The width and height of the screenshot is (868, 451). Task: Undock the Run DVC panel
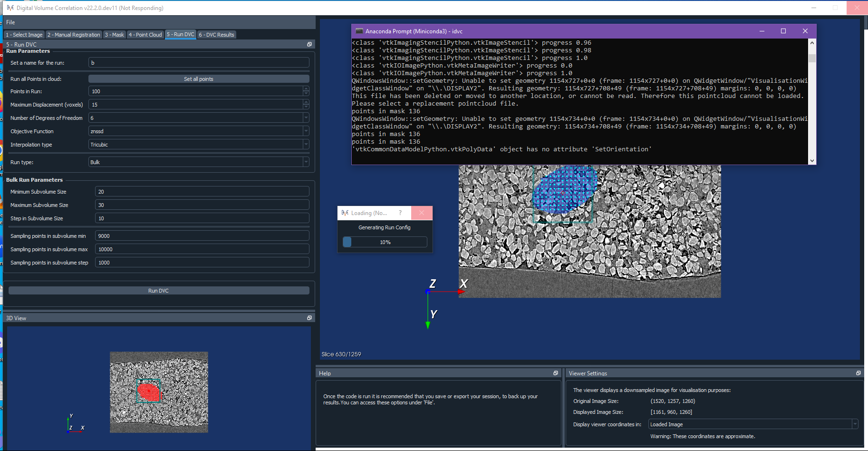pos(309,44)
